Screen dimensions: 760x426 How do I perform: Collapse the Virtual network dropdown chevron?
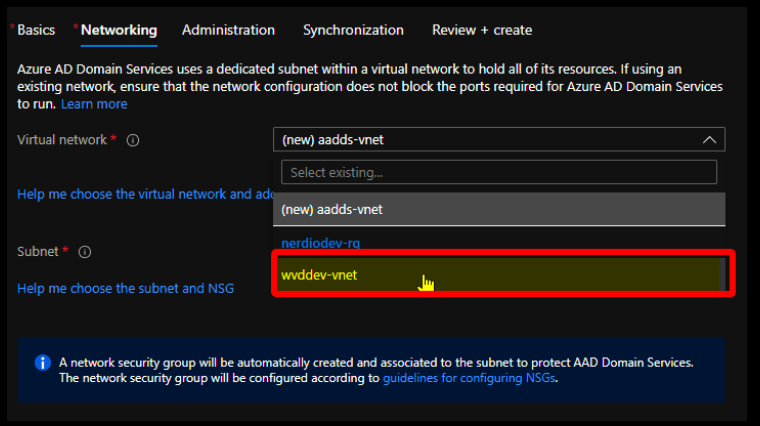pos(709,140)
